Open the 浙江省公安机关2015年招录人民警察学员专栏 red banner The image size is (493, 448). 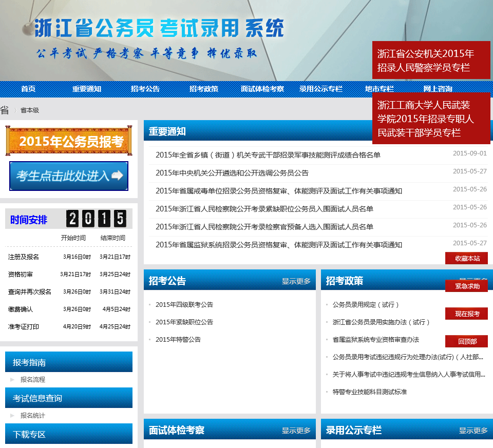(x=431, y=60)
